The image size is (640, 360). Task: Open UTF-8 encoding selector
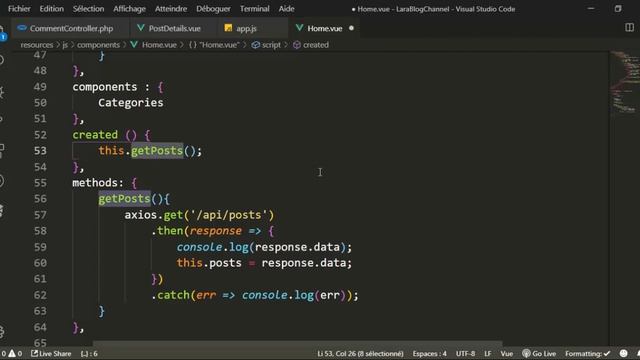pyautogui.click(x=465, y=353)
